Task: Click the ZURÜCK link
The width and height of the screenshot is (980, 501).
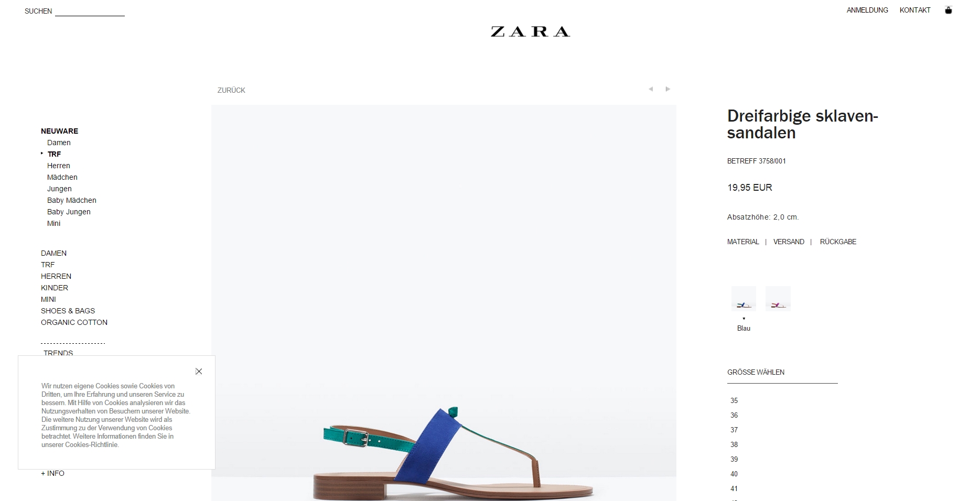Action: (x=231, y=90)
